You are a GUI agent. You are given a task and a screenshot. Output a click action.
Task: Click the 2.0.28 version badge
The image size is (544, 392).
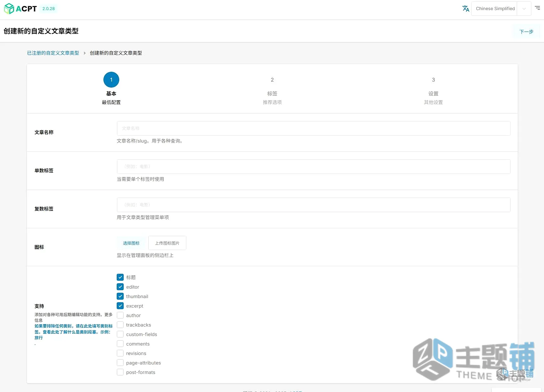pos(49,9)
